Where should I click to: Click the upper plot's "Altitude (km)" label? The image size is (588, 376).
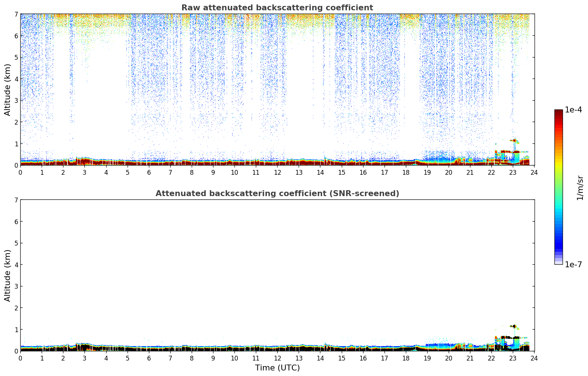pyautogui.click(x=8, y=90)
